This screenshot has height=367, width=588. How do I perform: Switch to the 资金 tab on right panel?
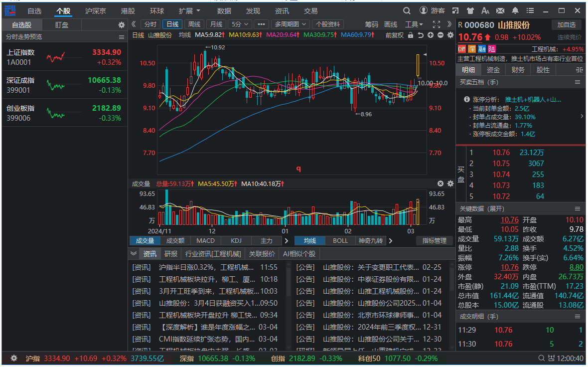[x=493, y=69]
